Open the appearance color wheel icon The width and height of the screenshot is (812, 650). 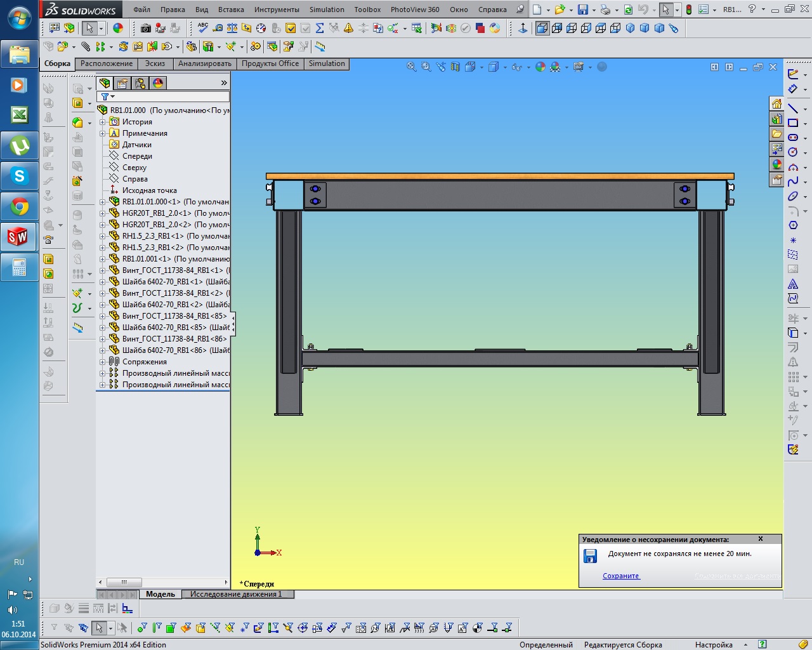click(x=118, y=28)
